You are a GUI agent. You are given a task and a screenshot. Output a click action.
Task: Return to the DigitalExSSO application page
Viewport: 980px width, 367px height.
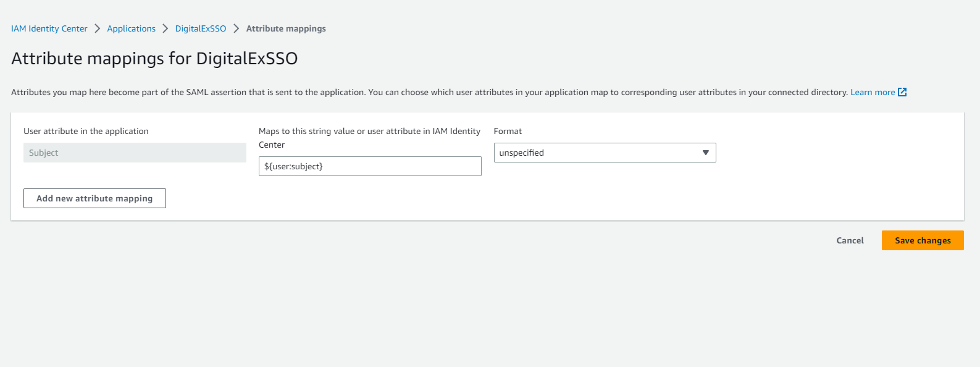[201, 28]
